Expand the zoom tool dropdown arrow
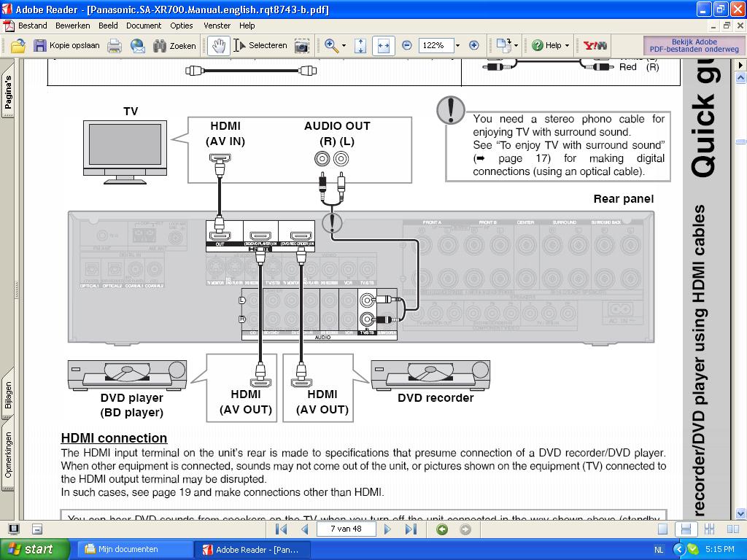The image size is (747, 560). (x=344, y=46)
